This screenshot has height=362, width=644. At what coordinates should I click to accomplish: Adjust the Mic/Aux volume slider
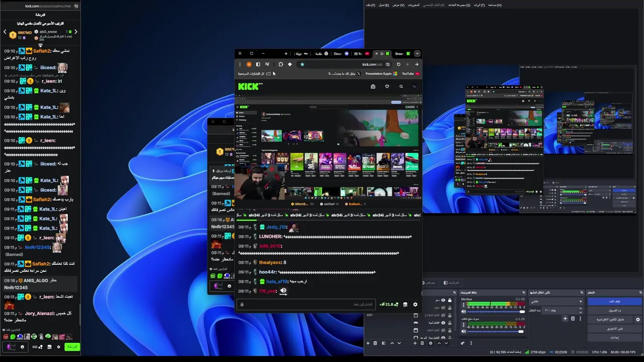[x=496, y=311]
